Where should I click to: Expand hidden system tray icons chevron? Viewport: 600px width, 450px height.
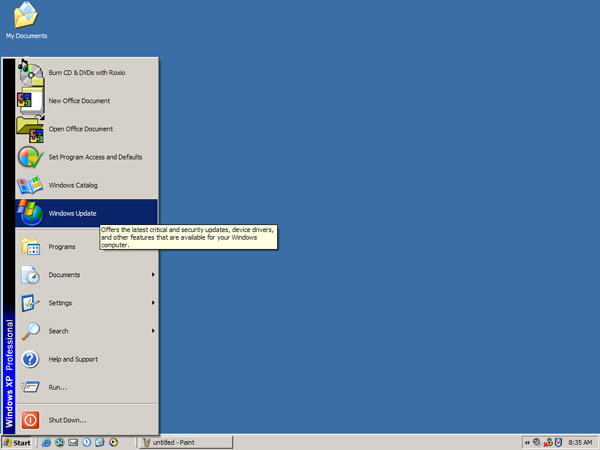527,443
